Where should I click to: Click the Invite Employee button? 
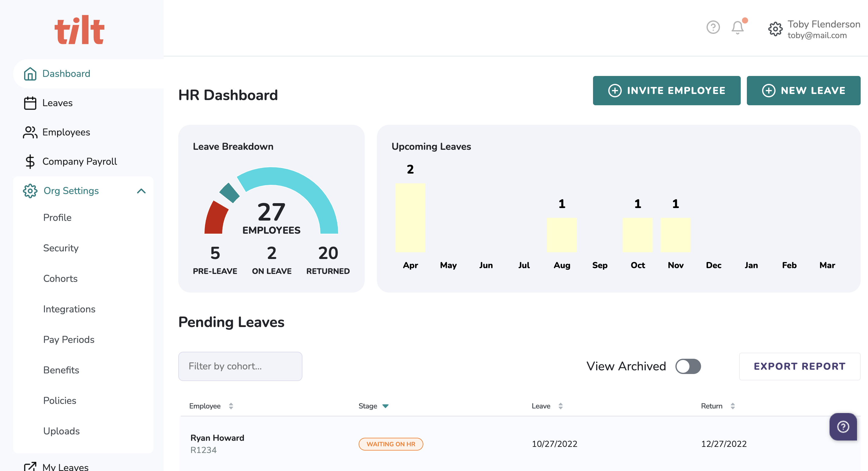[x=666, y=91]
